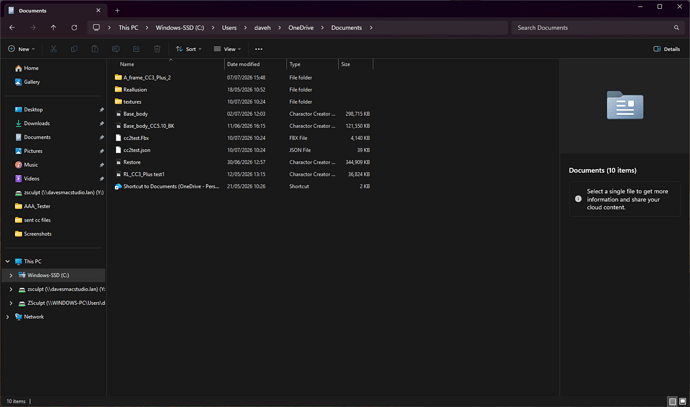
Task: Refresh the Documents folder view
Action: (74, 27)
